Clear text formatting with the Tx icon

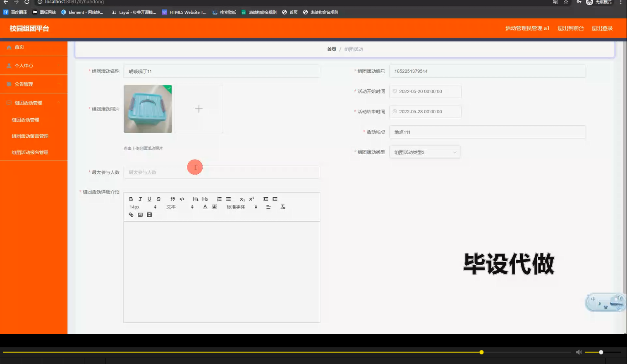(283, 207)
